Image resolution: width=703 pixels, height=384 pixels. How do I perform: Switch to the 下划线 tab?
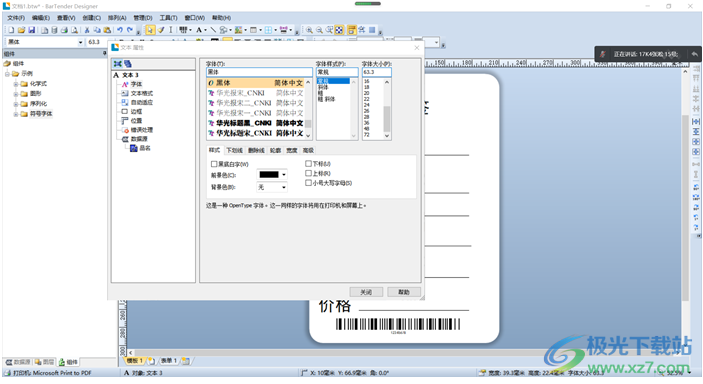point(234,150)
